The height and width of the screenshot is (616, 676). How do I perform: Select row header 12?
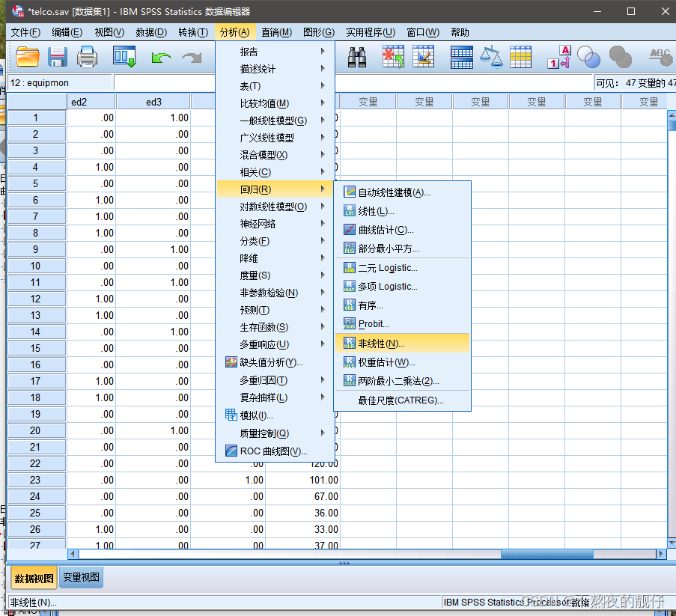(x=36, y=299)
